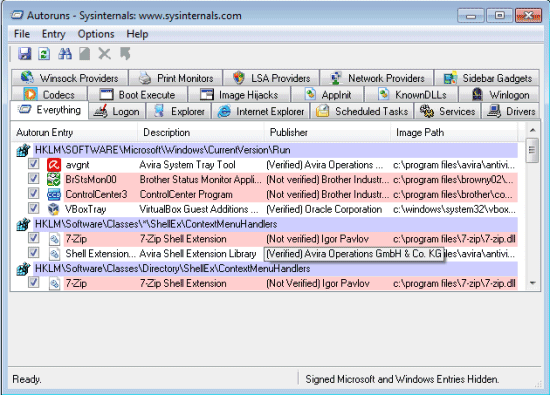This screenshot has width=550, height=395.
Task: Sort by the Description column header
Action: click(201, 133)
